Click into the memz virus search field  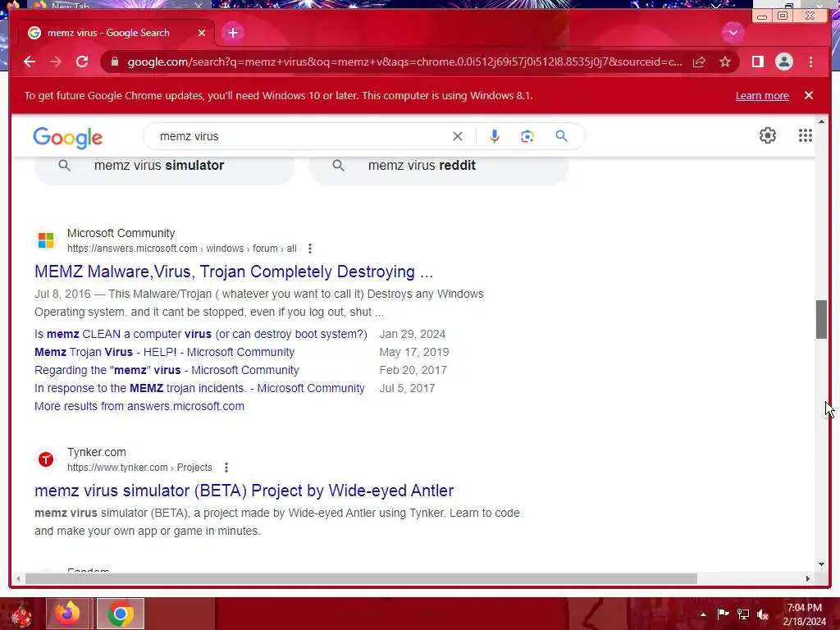(300, 136)
